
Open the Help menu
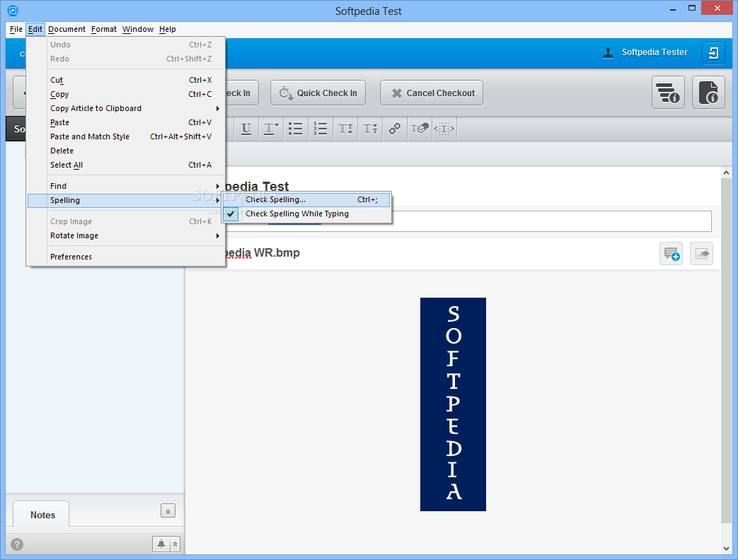tap(168, 29)
